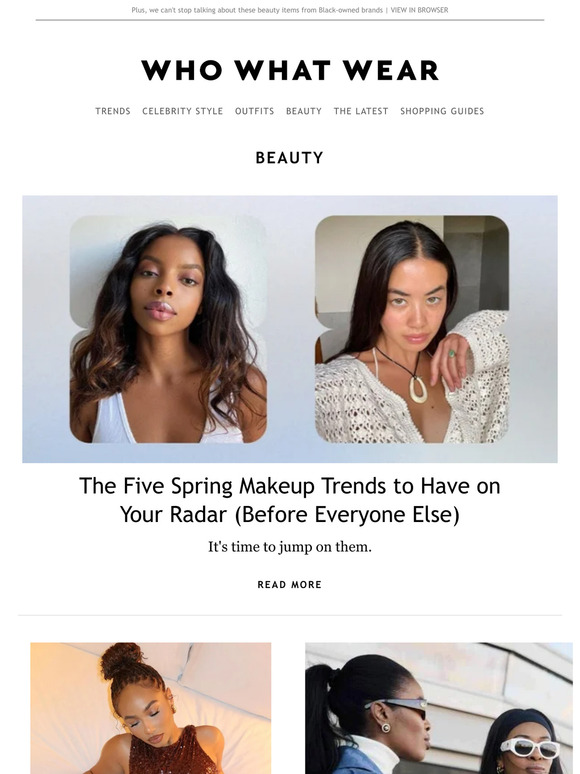Click the photo of woman with wavy hair
Viewport: 580px width, 774px height.
(x=168, y=329)
